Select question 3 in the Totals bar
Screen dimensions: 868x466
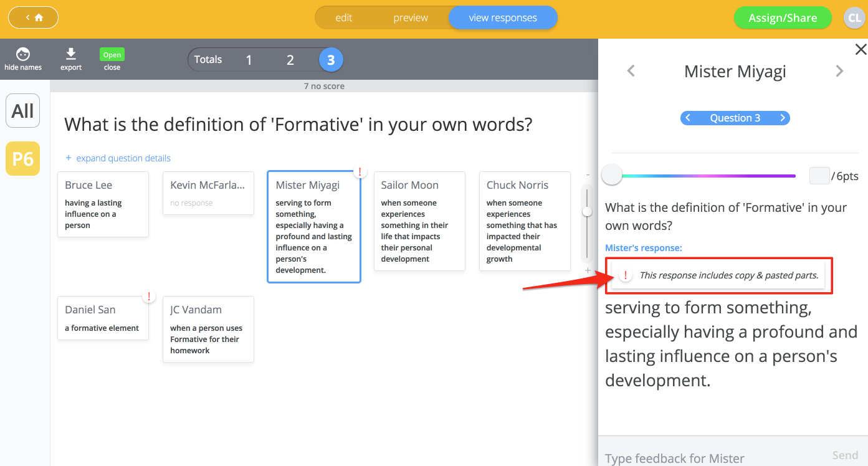[x=331, y=59]
